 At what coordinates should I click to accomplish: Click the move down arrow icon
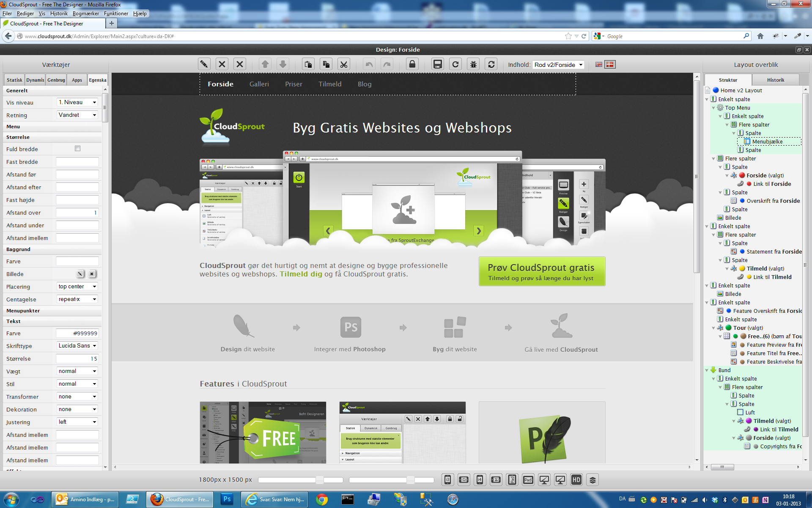click(283, 64)
